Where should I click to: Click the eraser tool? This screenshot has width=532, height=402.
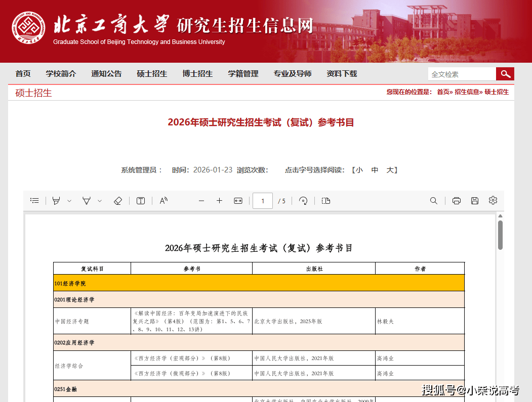click(x=117, y=201)
